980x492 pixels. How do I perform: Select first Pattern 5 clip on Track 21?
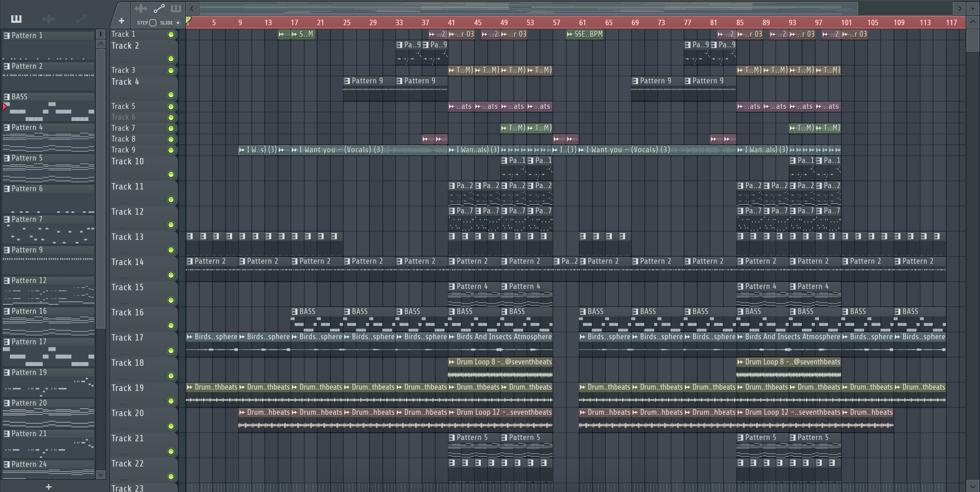tap(474, 444)
